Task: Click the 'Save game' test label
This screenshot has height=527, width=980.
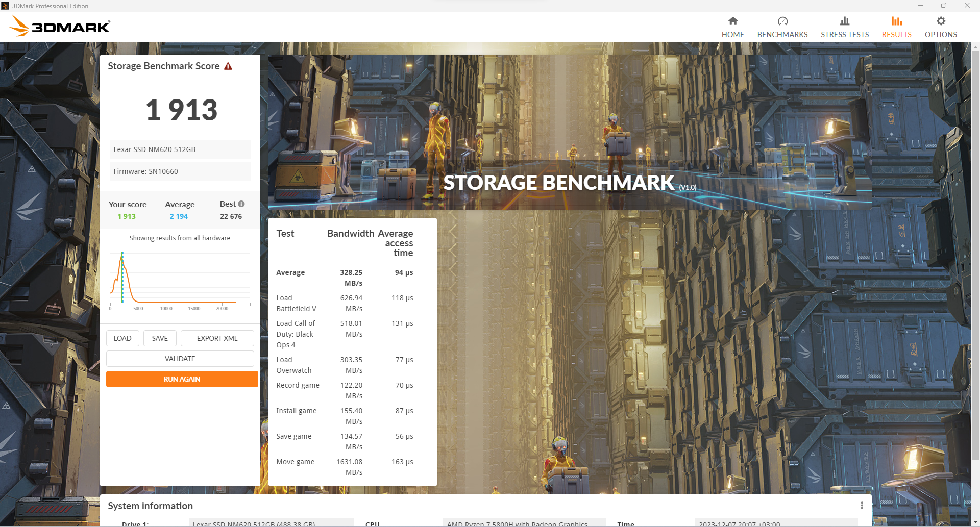Action: tap(294, 436)
